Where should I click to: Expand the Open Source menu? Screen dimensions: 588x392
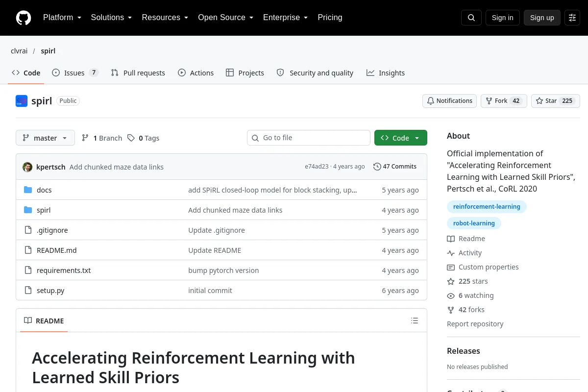pyautogui.click(x=225, y=18)
